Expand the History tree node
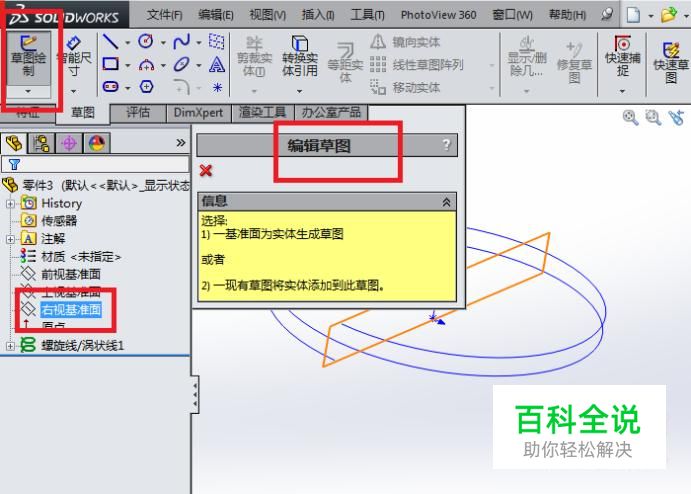 [x=11, y=204]
